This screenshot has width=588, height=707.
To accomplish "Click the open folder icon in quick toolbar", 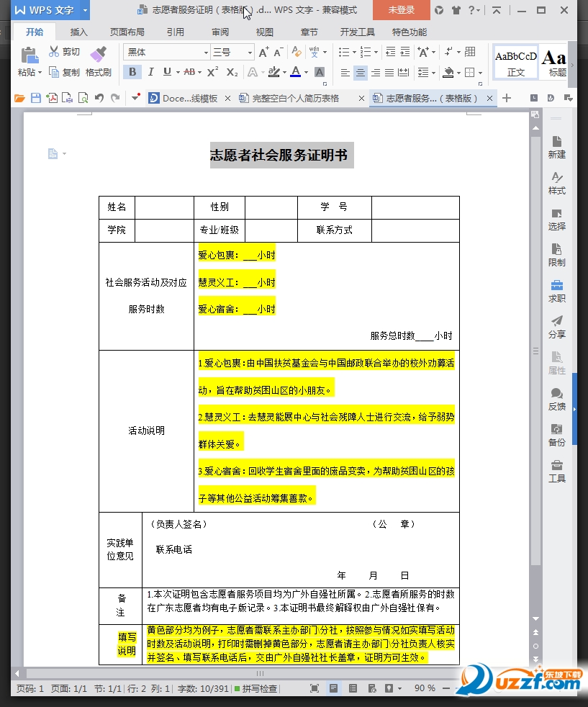I will coord(19,99).
